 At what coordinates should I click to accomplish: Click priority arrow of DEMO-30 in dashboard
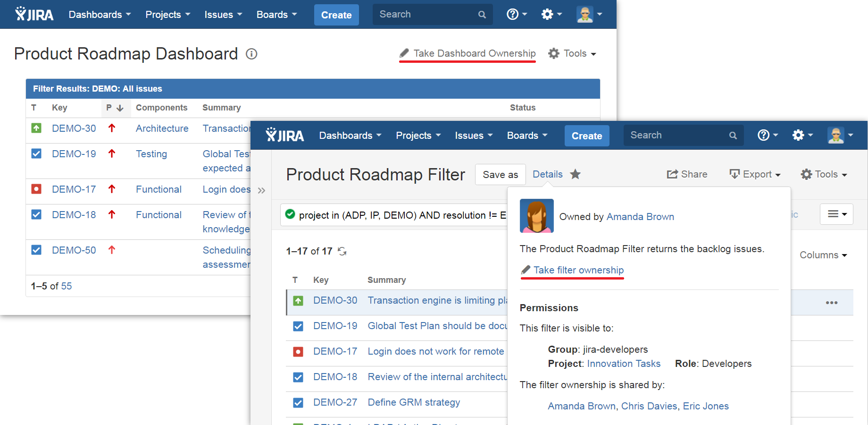[x=112, y=128]
